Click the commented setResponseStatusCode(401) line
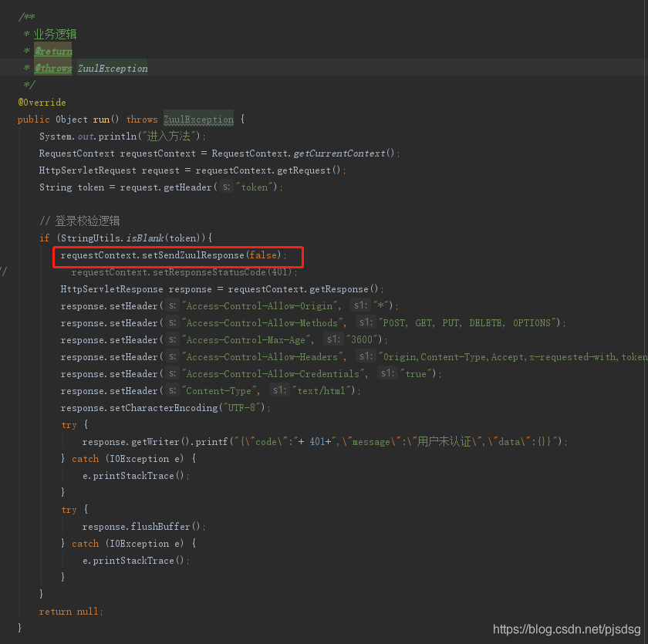This screenshot has width=648, height=644. 184,272
